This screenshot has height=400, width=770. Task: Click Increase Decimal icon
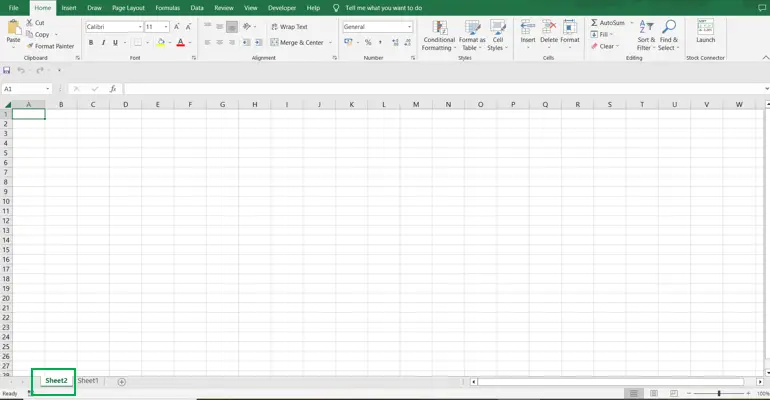[395, 43]
